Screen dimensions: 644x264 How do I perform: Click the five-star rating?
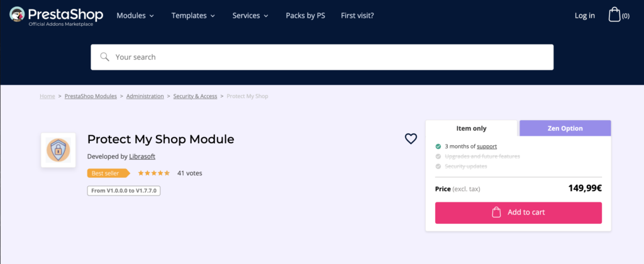(x=153, y=173)
